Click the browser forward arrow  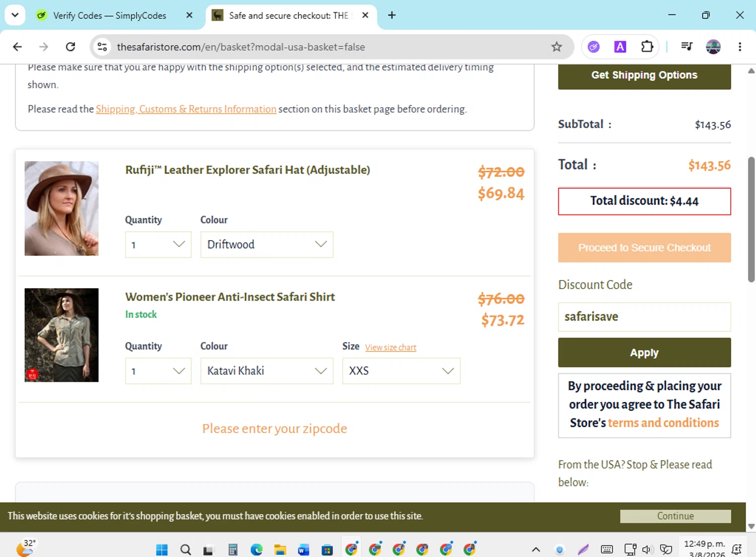coord(44,47)
